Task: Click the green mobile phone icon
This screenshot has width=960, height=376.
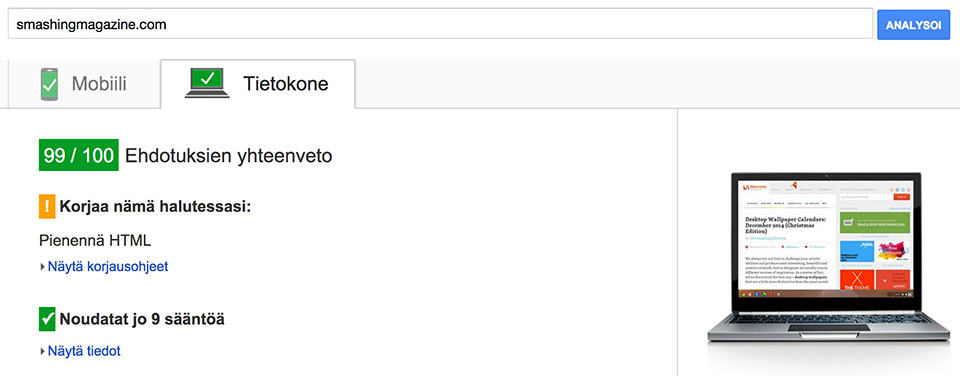Action: [x=49, y=85]
